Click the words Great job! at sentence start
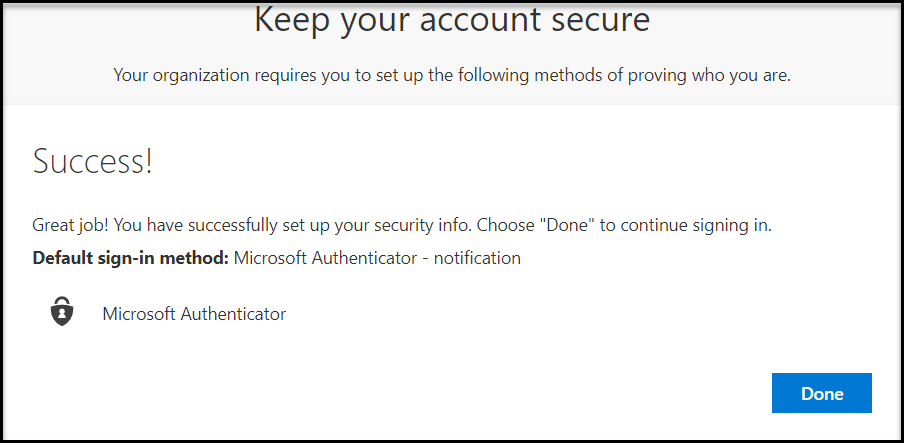Image resolution: width=904 pixels, height=443 pixels. (71, 226)
